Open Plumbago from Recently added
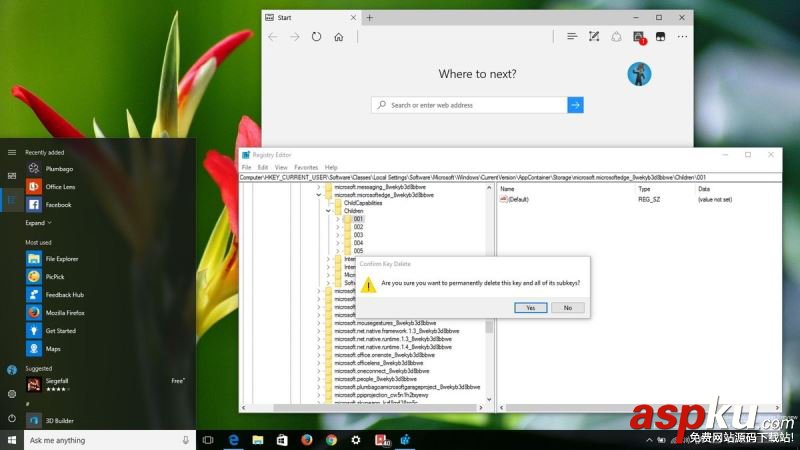This screenshot has height=450, width=800. point(58,169)
